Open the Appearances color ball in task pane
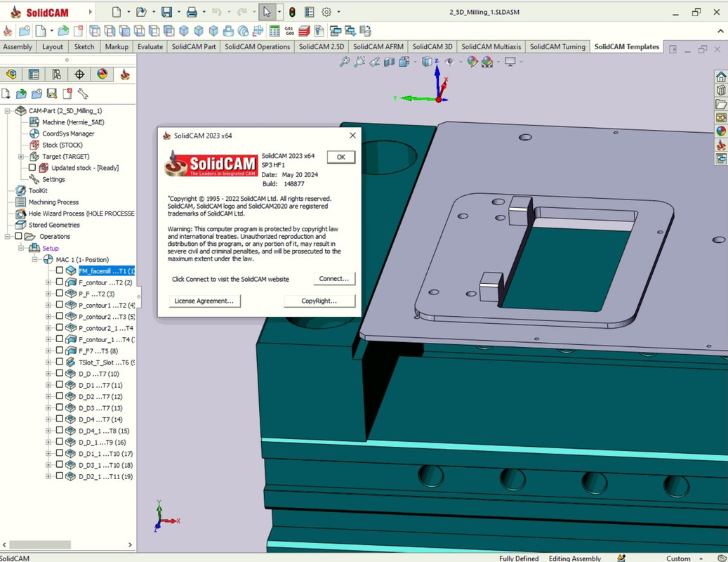The width and height of the screenshot is (728, 562). pos(721,131)
